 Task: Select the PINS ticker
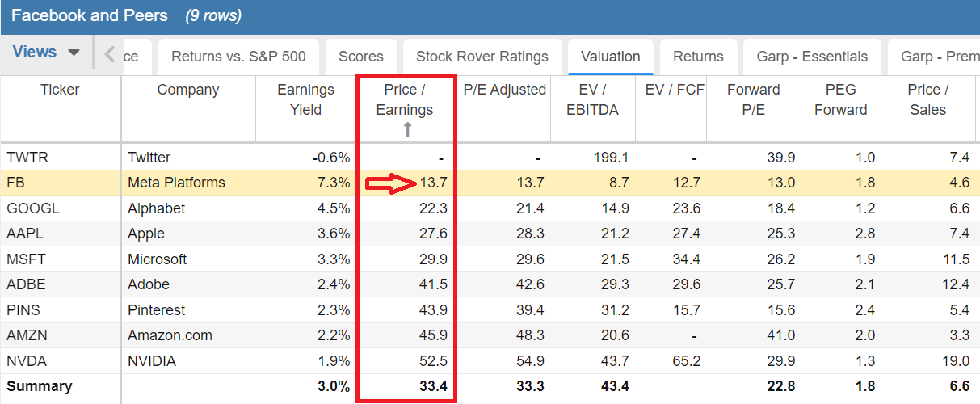(x=23, y=310)
